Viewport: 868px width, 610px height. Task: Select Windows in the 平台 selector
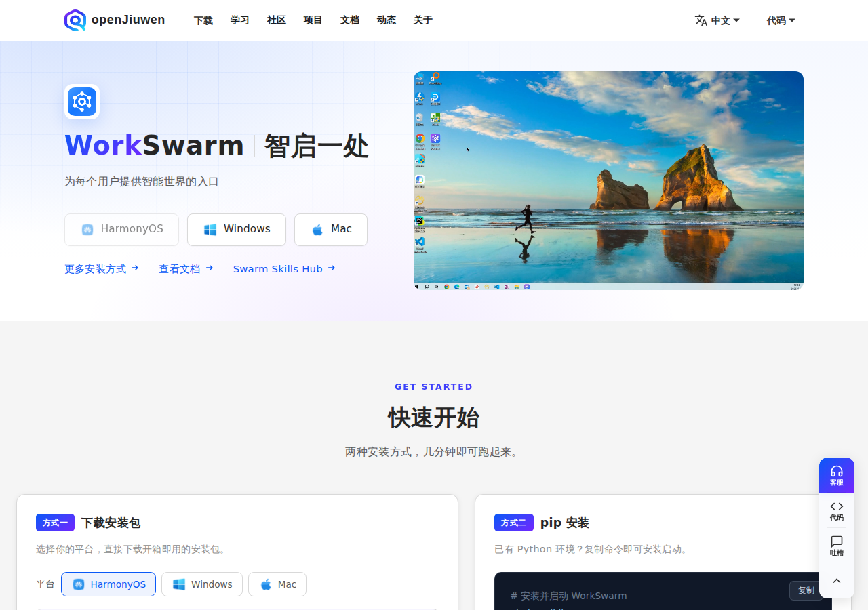click(x=202, y=584)
